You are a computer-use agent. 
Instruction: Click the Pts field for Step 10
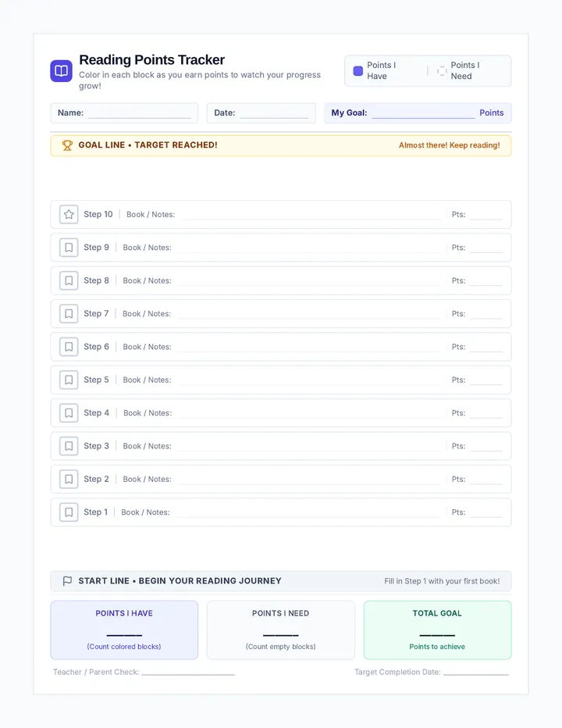[486, 215]
